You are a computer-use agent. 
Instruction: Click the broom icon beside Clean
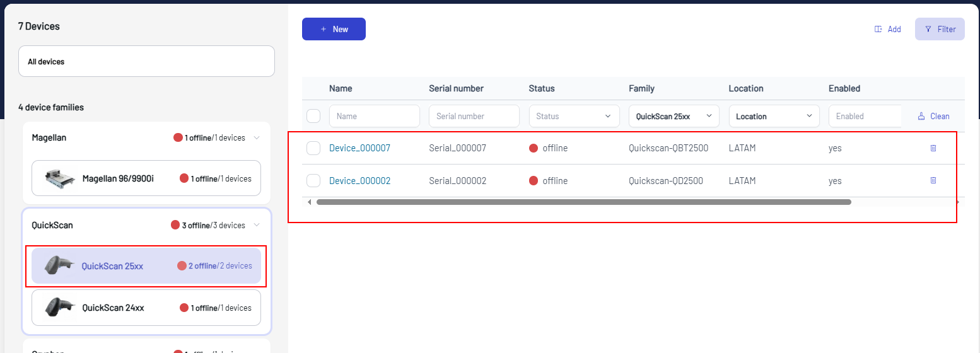[x=921, y=116]
